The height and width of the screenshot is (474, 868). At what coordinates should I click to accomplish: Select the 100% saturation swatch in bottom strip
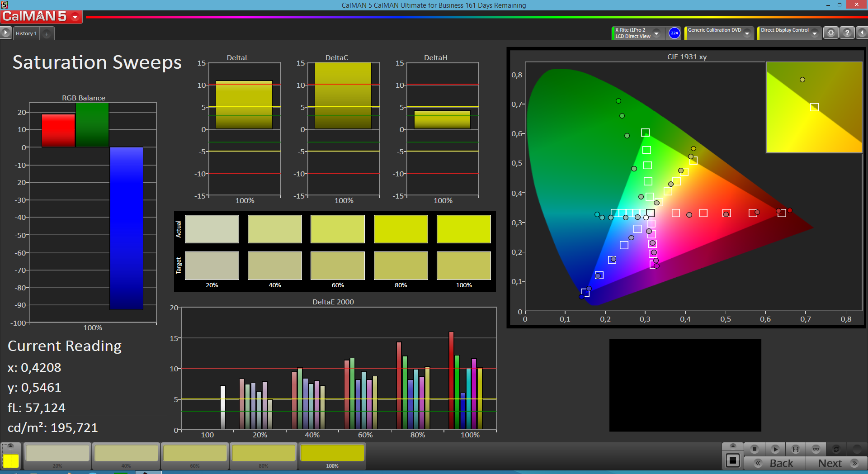coord(332,456)
